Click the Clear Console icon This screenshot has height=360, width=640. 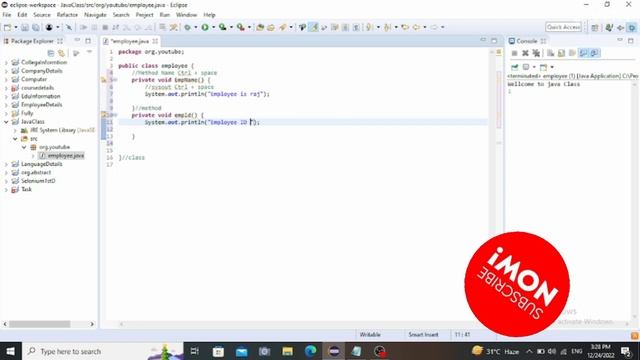(550, 53)
